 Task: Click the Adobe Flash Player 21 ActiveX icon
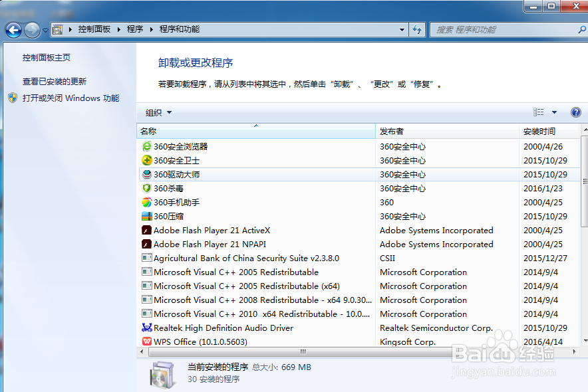pos(146,230)
